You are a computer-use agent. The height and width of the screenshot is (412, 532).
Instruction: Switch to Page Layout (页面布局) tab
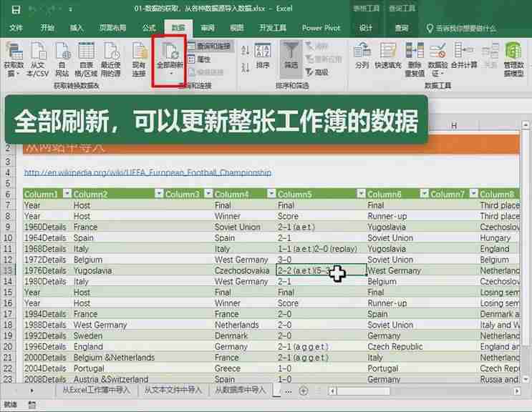112,28
